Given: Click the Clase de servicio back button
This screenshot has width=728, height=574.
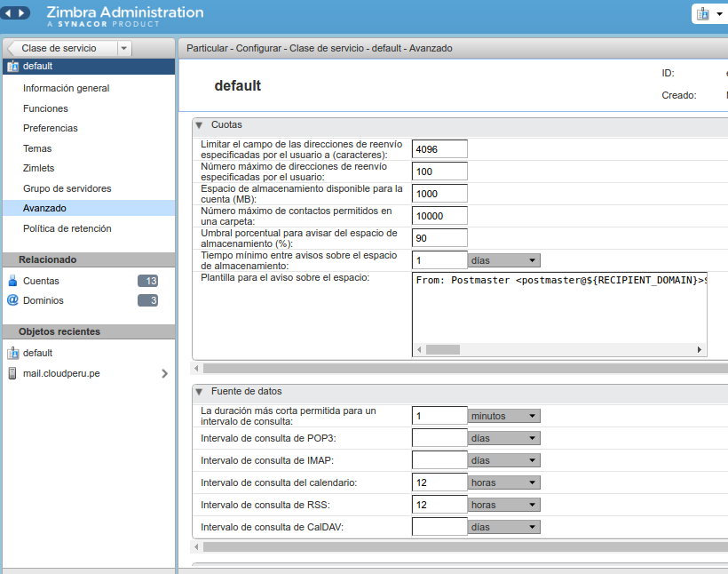Looking at the screenshot, I should click(62, 48).
